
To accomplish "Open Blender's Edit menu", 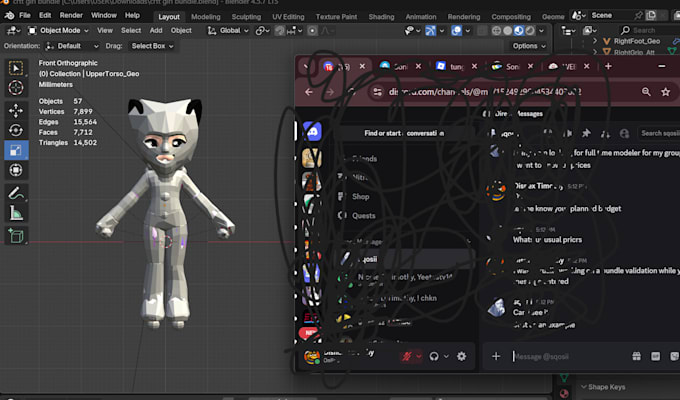I will pyautogui.click(x=45, y=16).
